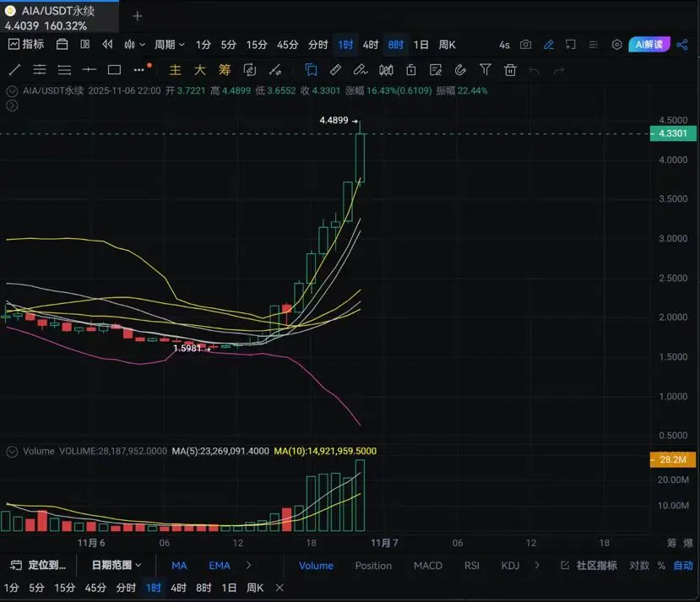Screen dimensions: 700x602
Task: Expand the 周期 period dropdown
Action: click(169, 45)
